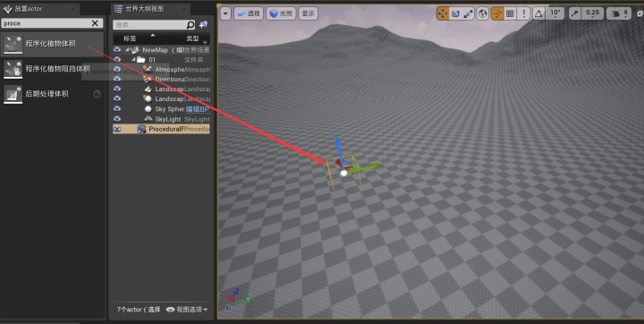Select the ProceduralFoliage row
This screenshot has width=644, height=324.
pyautogui.click(x=161, y=129)
